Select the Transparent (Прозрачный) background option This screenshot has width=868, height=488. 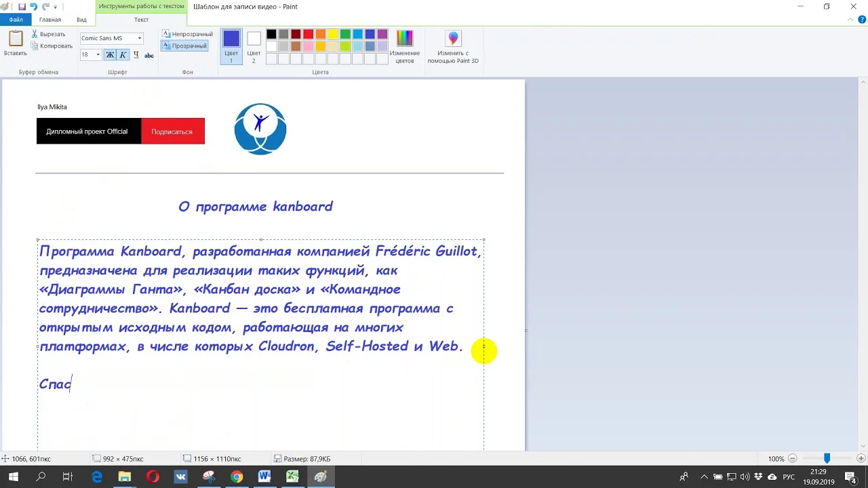pos(184,46)
